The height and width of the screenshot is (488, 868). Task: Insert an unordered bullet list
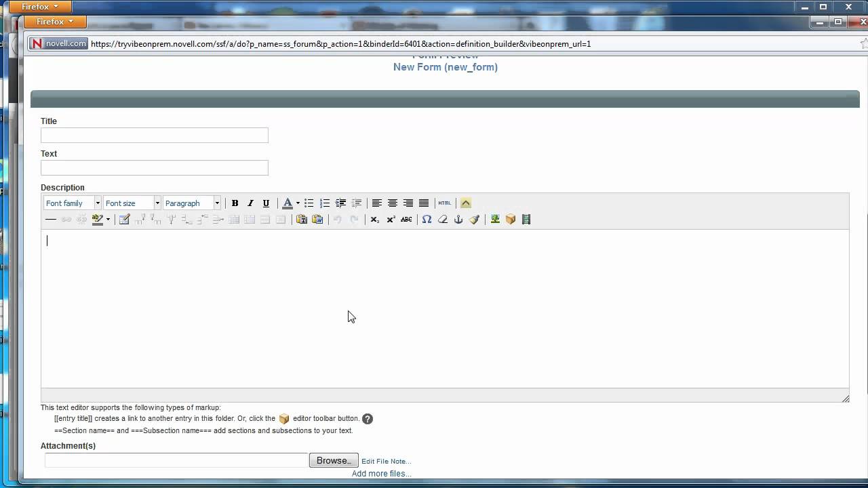(309, 203)
